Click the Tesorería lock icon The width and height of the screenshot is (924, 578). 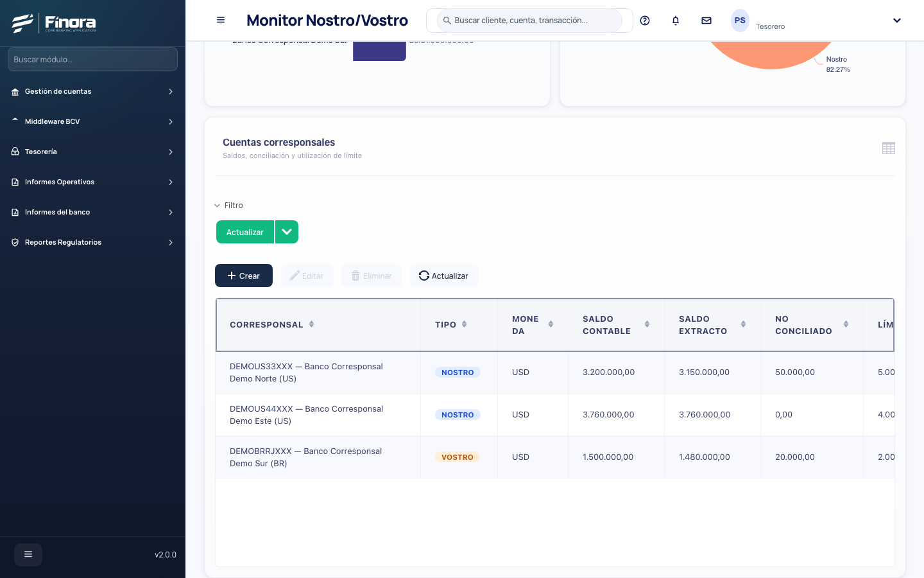[15, 152]
